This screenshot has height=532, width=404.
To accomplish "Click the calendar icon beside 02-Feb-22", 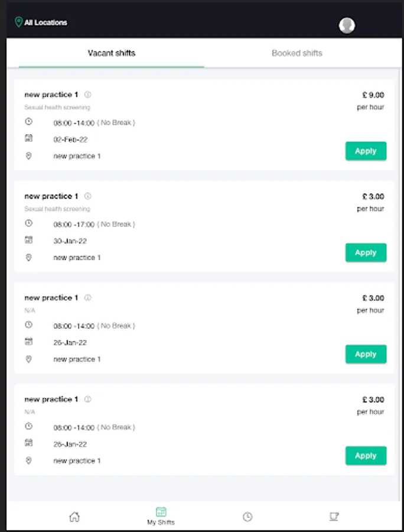I will [29, 138].
